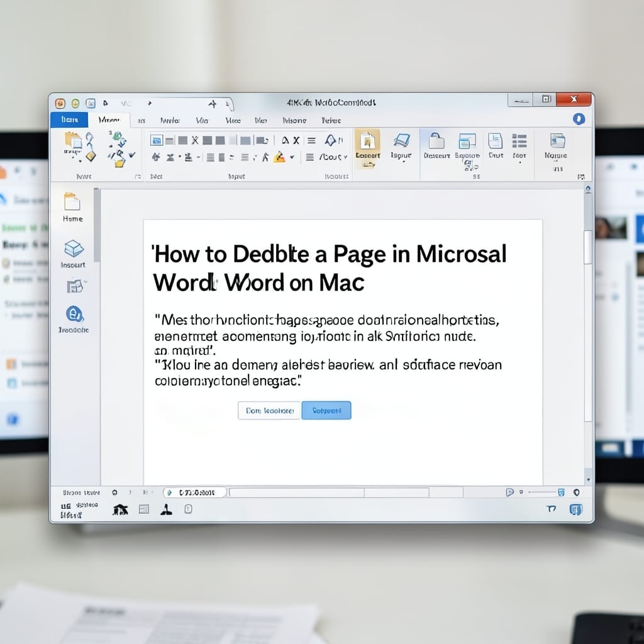
Task: Open dropdown arrow next to highlighter icon
Action: (292, 157)
